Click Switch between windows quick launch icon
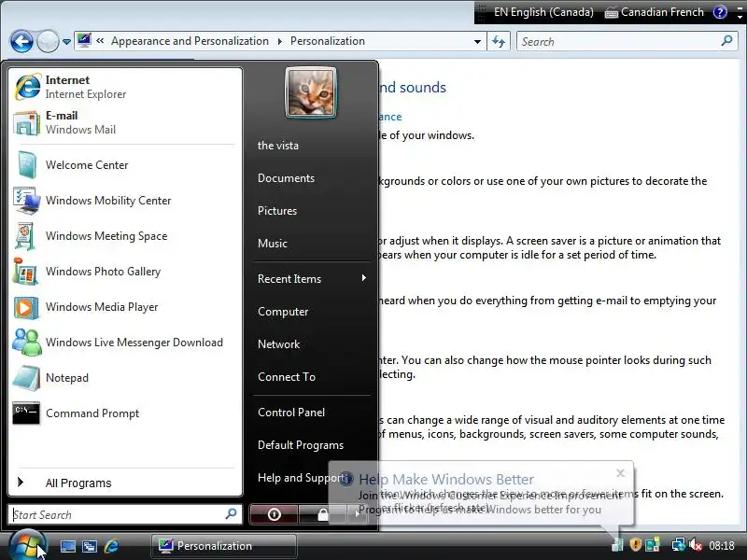 tap(89, 546)
